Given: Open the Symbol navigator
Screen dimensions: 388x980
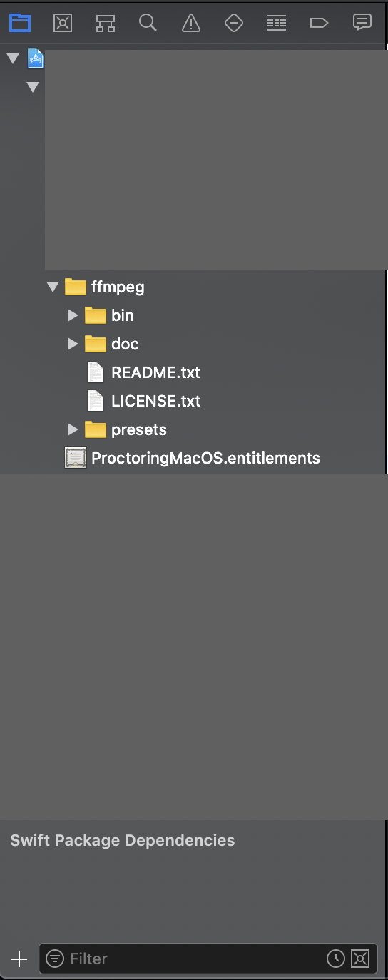Looking at the screenshot, I should (x=106, y=23).
